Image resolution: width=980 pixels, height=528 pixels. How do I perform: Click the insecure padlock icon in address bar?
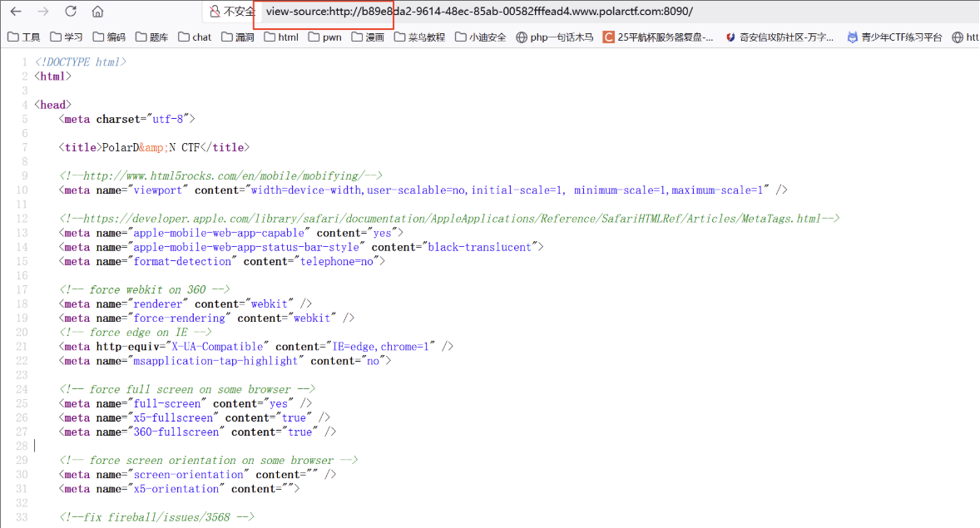[x=215, y=12]
